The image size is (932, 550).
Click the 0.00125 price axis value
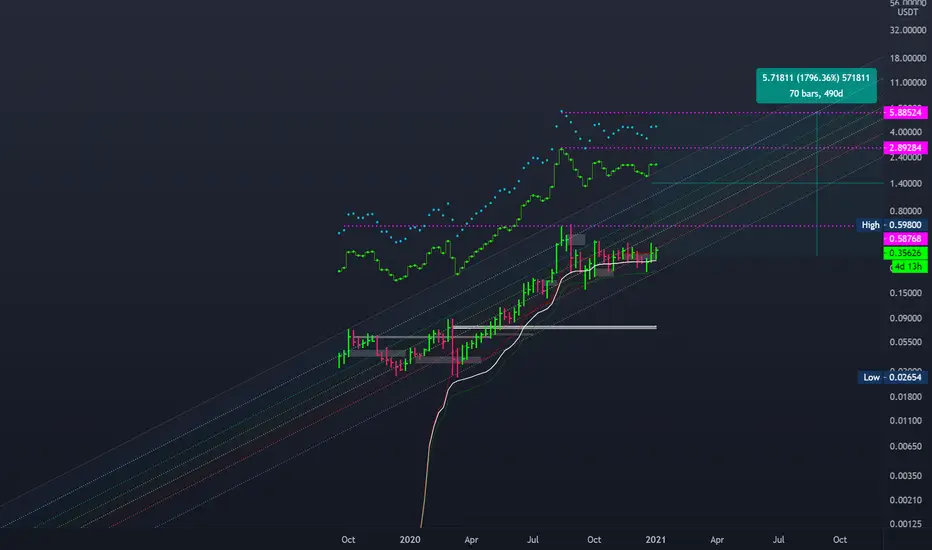908,524
